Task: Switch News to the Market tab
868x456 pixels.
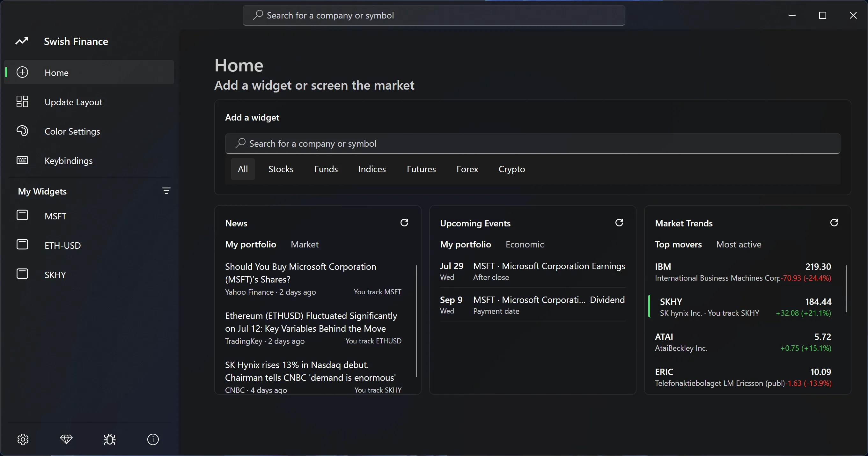Action: (305, 244)
